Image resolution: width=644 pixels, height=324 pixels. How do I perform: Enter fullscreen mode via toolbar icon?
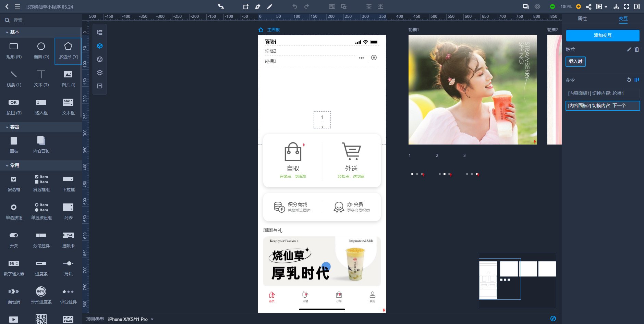pyautogui.click(x=627, y=7)
